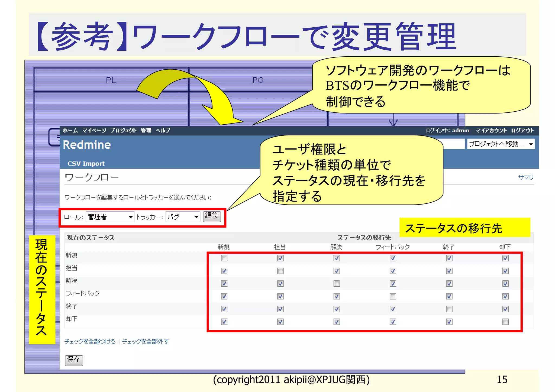Open the ヘルプ menu item

coord(163,130)
